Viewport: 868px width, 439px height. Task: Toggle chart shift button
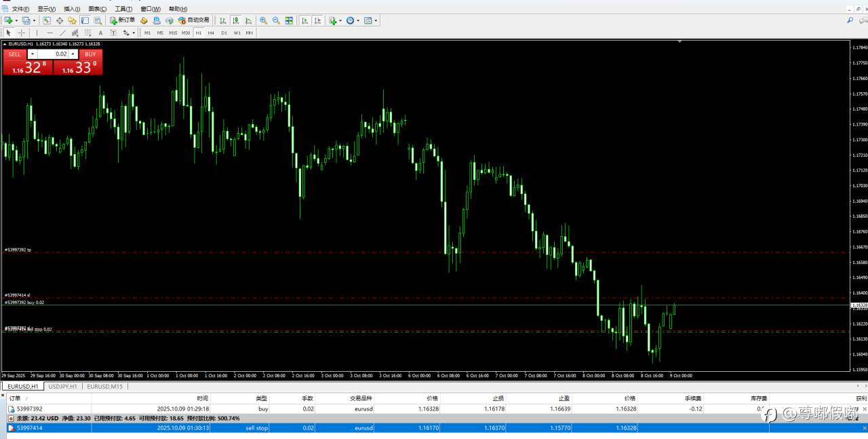(318, 20)
